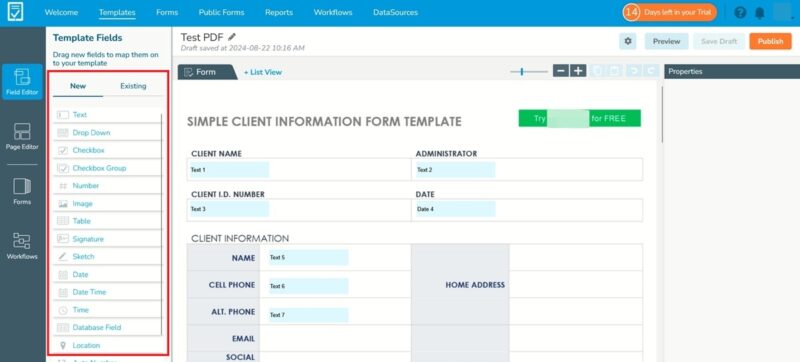
Task: Select the Date Time field type
Action: [107, 292]
